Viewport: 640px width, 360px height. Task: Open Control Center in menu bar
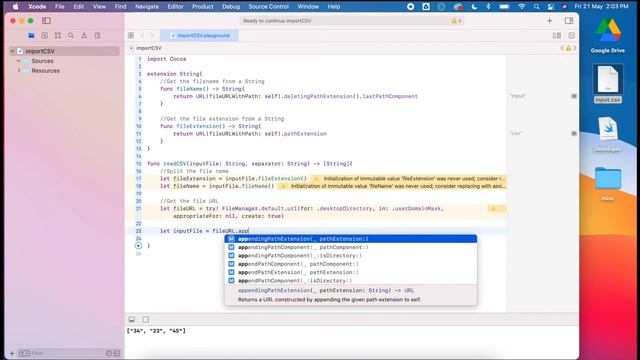tap(551, 7)
